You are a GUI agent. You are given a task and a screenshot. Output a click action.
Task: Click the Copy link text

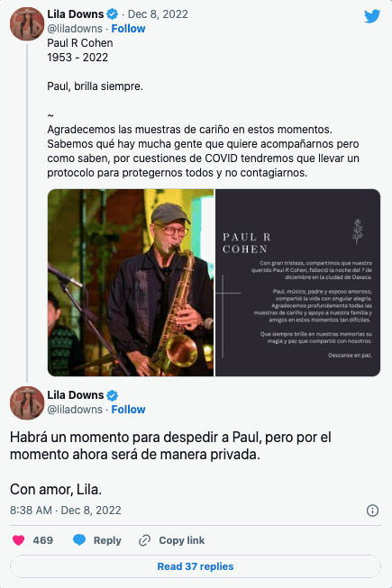[182, 540]
